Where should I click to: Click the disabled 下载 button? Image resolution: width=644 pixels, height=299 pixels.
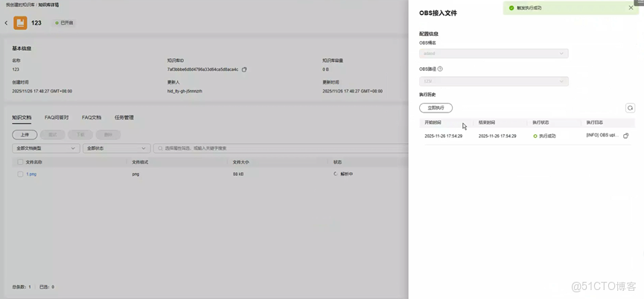point(80,134)
